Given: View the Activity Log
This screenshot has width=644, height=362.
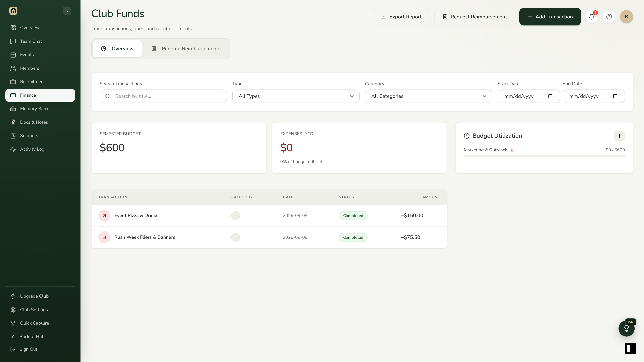Looking at the screenshot, I should pyautogui.click(x=40, y=149).
